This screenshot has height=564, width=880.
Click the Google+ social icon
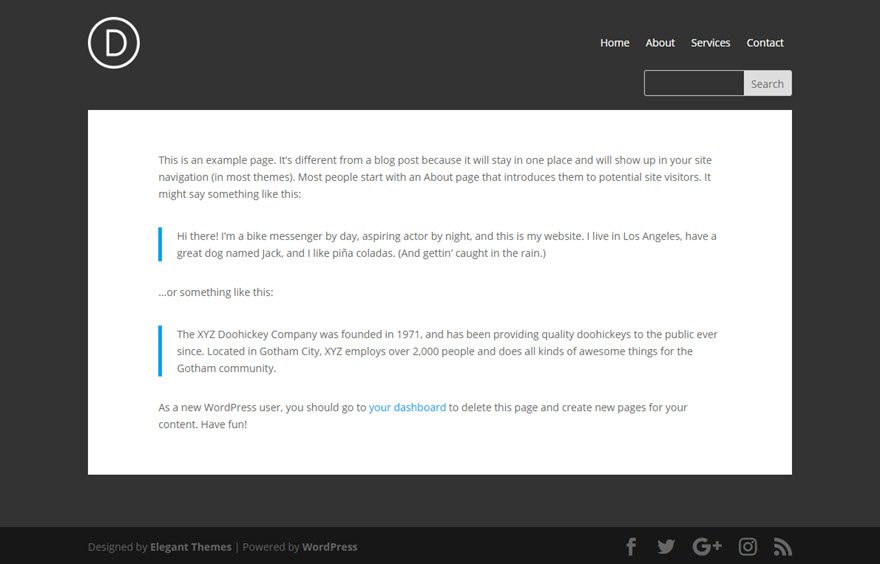click(x=706, y=547)
